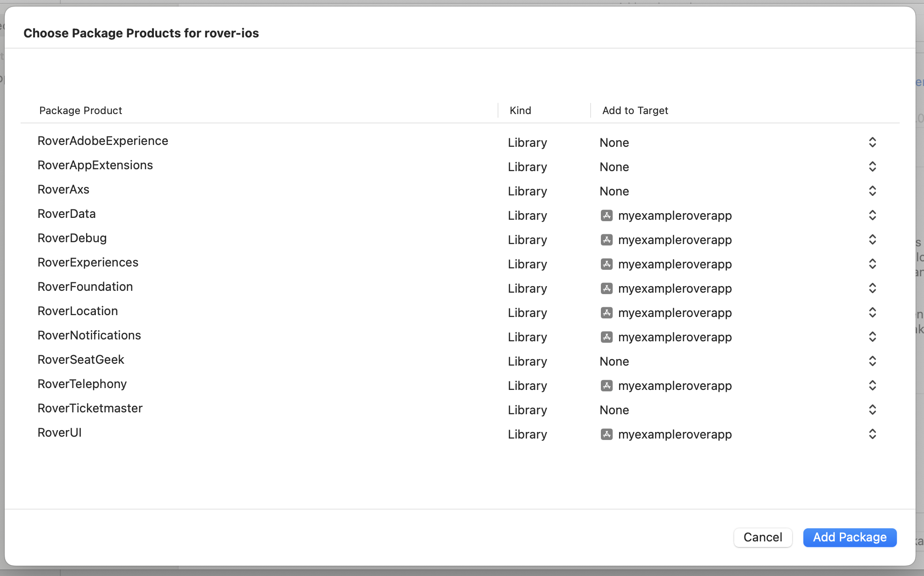The height and width of the screenshot is (576, 924).
Task: Click myexampleroverapp target text for RoverDebug
Action: pos(675,240)
